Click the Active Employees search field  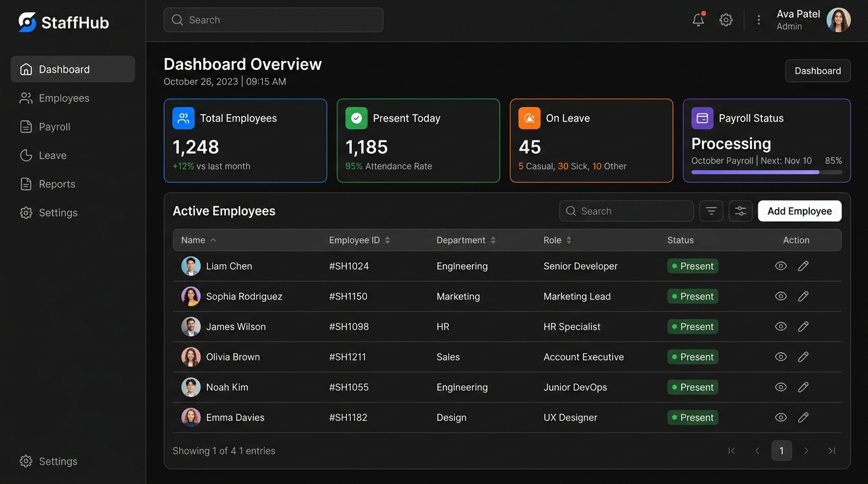[626, 211]
